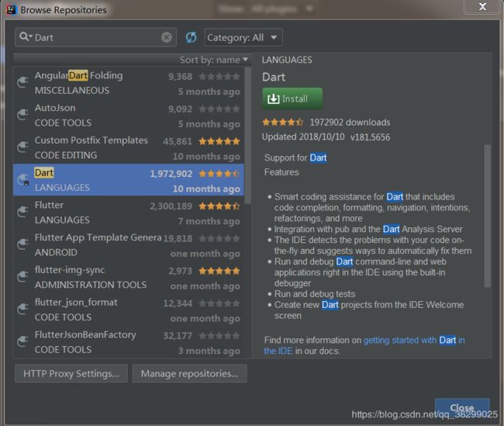Screen dimensions: 504x426
Task: Close the Browse Repositories dialog via Close button
Action: [x=462, y=407]
